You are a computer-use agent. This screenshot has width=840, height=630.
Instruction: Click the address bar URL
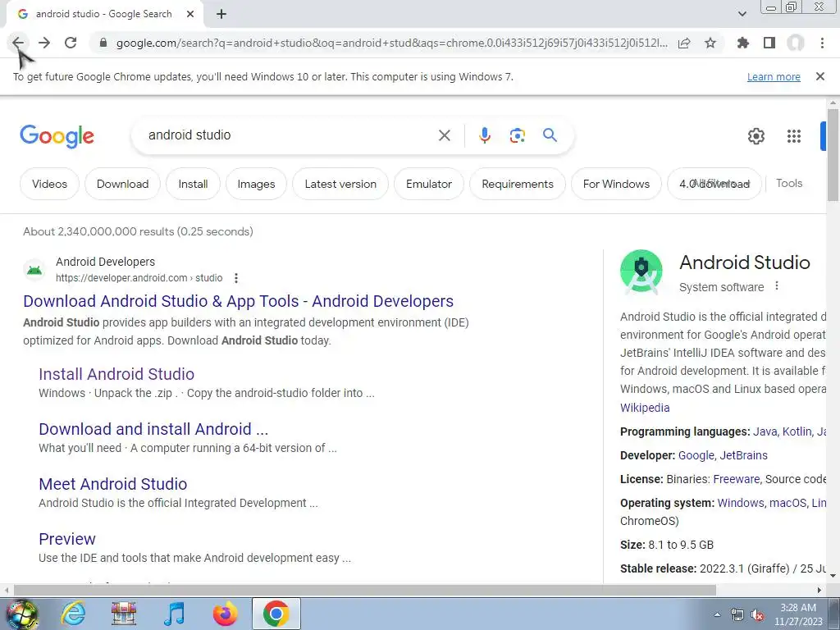click(392, 43)
